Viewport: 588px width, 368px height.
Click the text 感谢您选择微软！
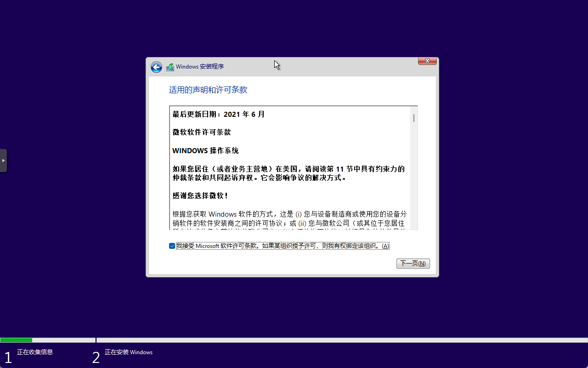tap(200, 196)
